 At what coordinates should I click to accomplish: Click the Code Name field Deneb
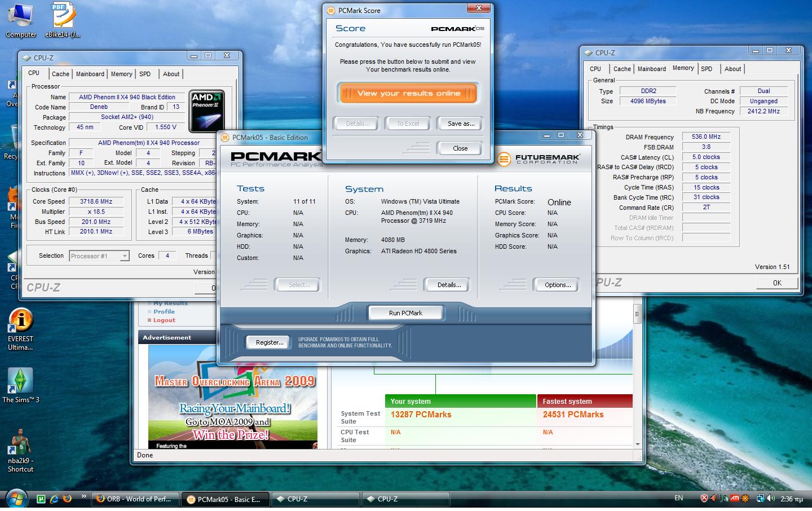99,107
